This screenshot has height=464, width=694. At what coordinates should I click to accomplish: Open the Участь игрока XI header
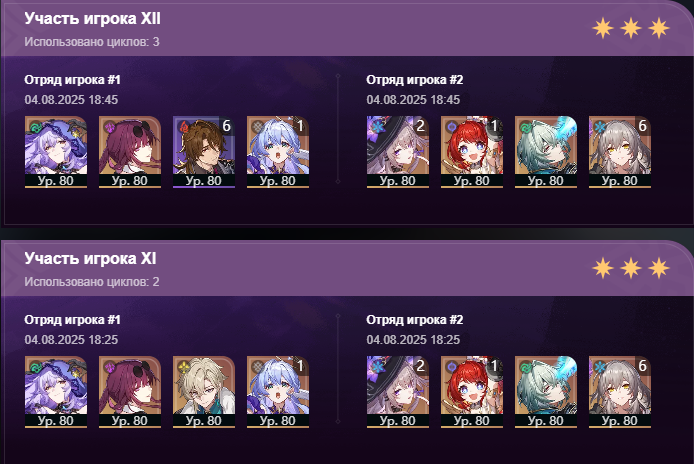pos(90,259)
